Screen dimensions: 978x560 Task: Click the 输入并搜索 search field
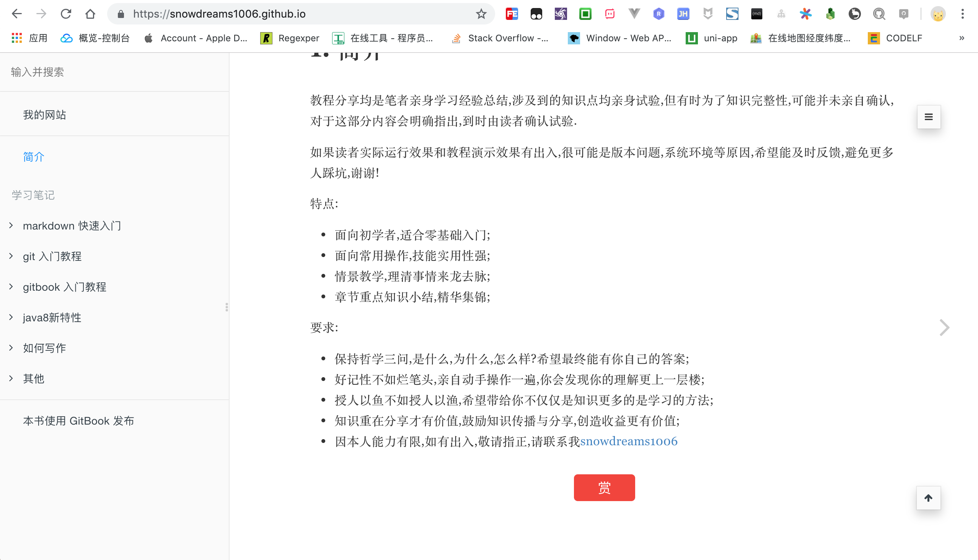tap(37, 72)
